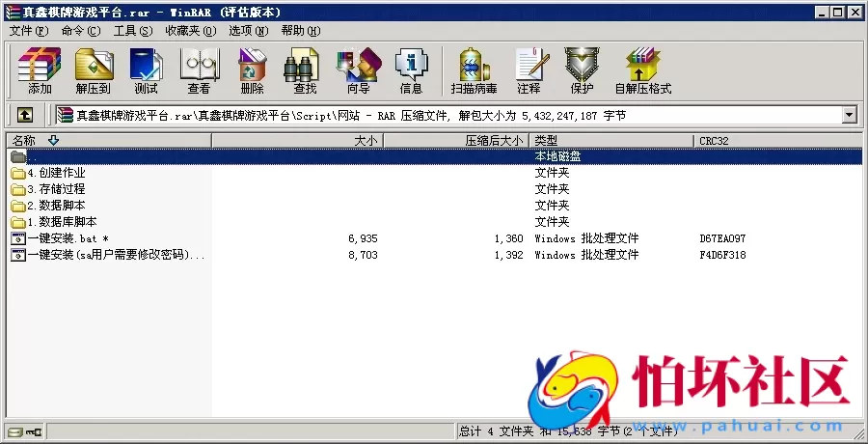Open the 文件(F) menu
Viewport: 868px width, 444px height.
click(x=29, y=31)
